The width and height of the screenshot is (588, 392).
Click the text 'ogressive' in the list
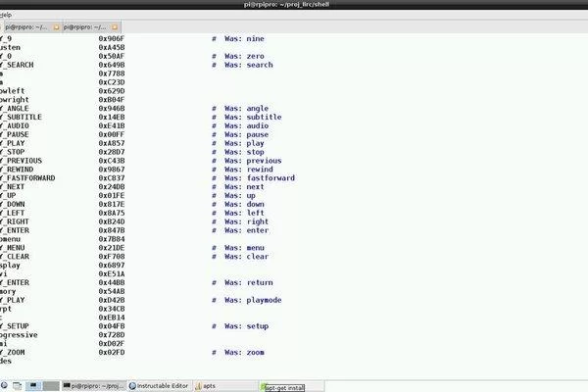pos(19,335)
